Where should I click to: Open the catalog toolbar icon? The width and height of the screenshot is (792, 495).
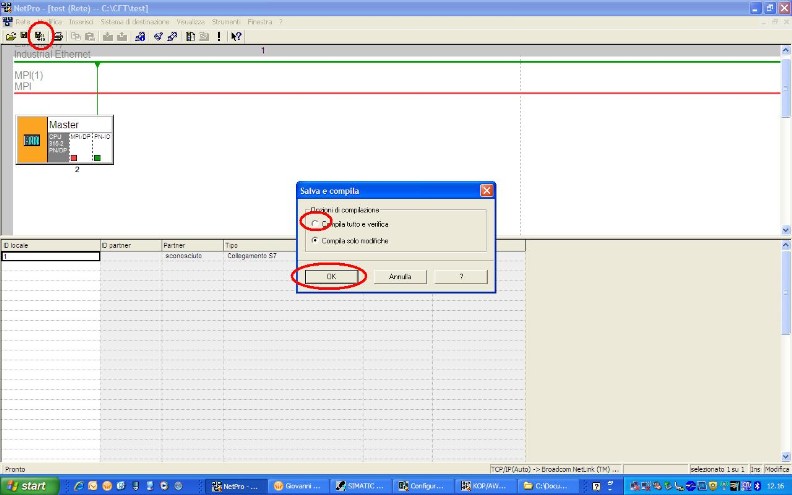(190, 36)
